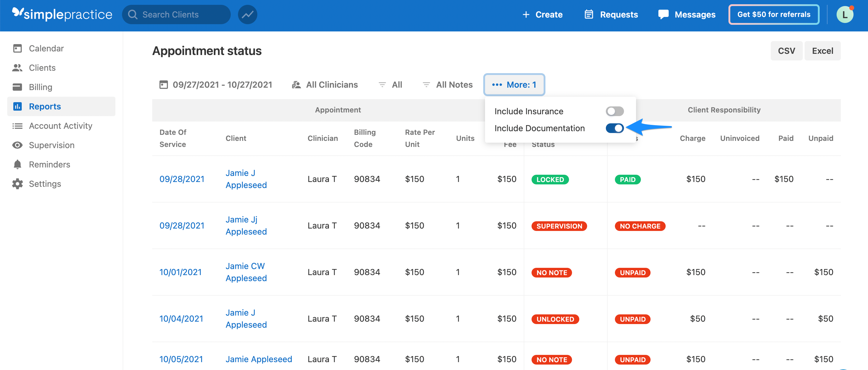Click the analytics line-chart icon near search

point(247,14)
